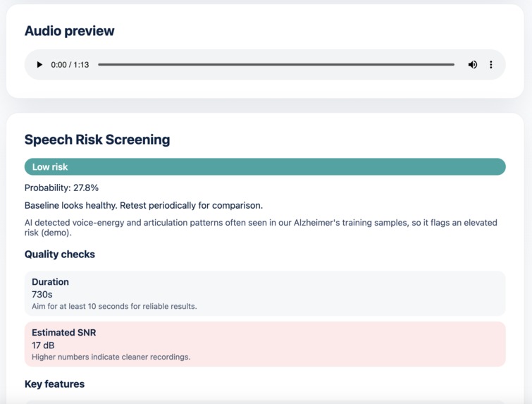The width and height of the screenshot is (532, 404).
Task: Click the Duration quality check label
Action: click(x=50, y=282)
